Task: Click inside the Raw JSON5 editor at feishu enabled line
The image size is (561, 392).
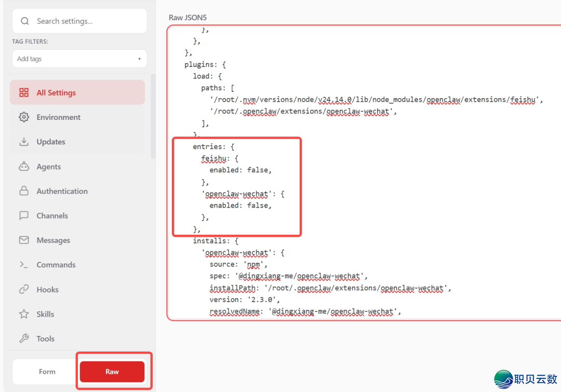Action: click(241, 170)
